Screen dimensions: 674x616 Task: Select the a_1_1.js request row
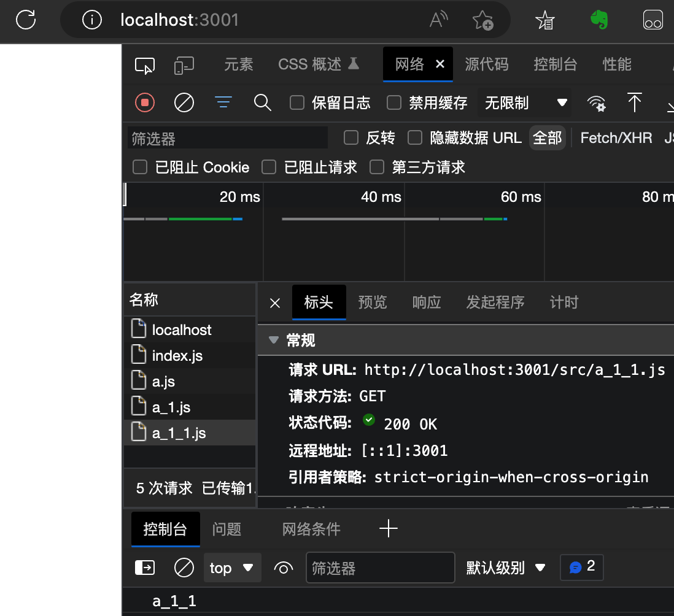pyautogui.click(x=190, y=433)
